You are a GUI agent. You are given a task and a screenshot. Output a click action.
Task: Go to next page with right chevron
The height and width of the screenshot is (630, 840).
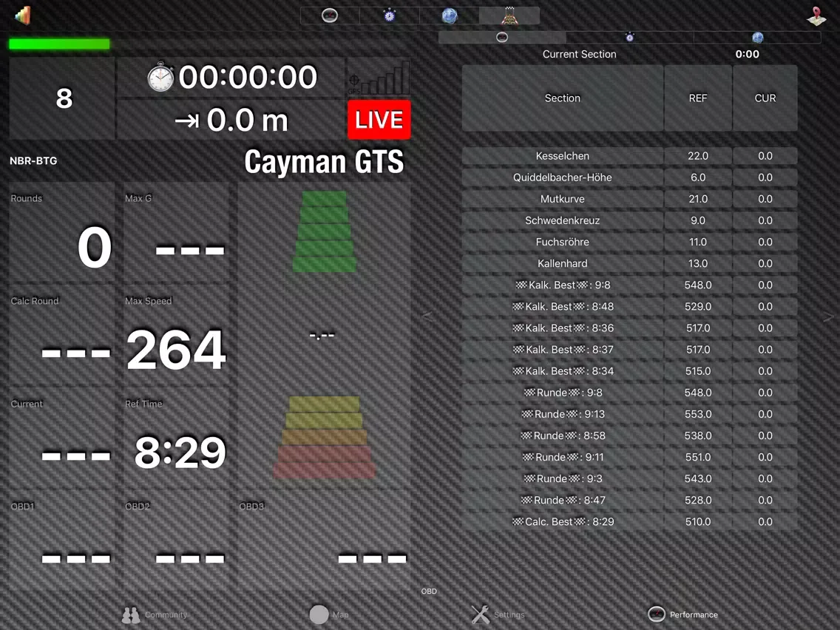tap(828, 317)
